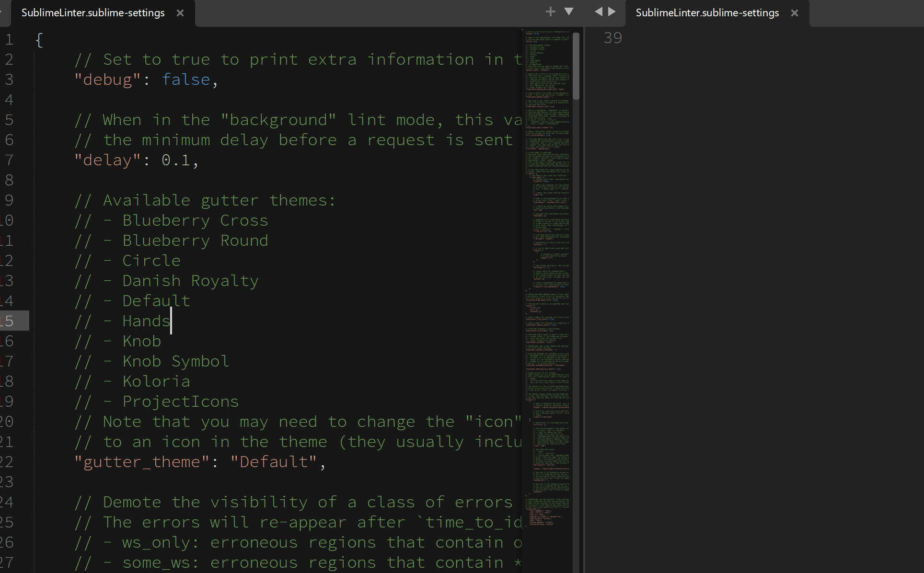Close the left SublimeLinter settings tab
This screenshot has width=924, height=573.
(x=184, y=12)
